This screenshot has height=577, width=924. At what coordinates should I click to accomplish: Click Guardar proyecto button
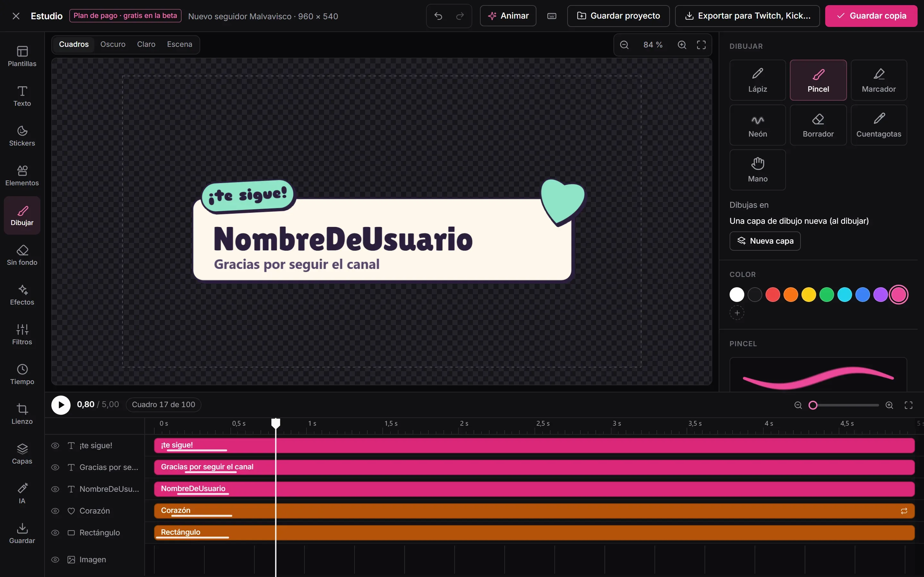(618, 16)
